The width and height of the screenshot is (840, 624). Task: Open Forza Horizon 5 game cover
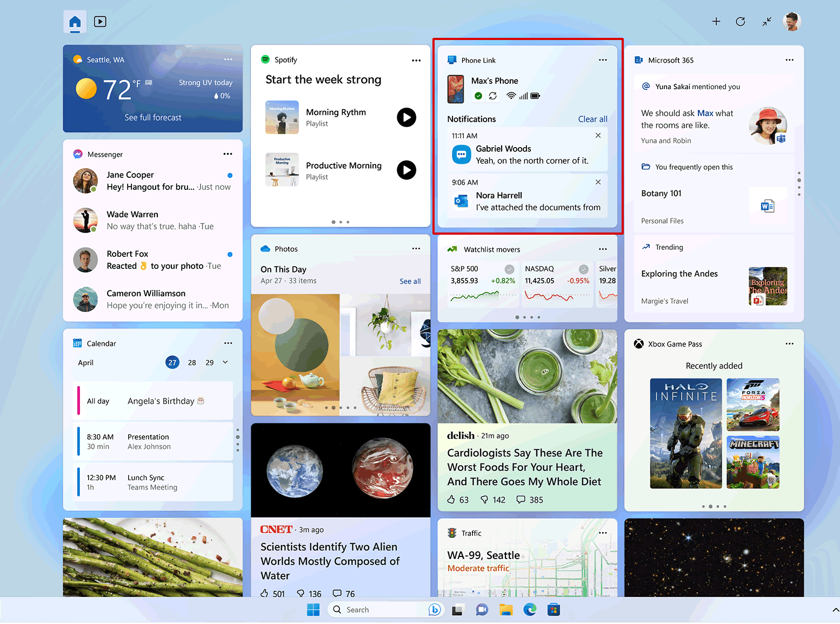click(753, 405)
